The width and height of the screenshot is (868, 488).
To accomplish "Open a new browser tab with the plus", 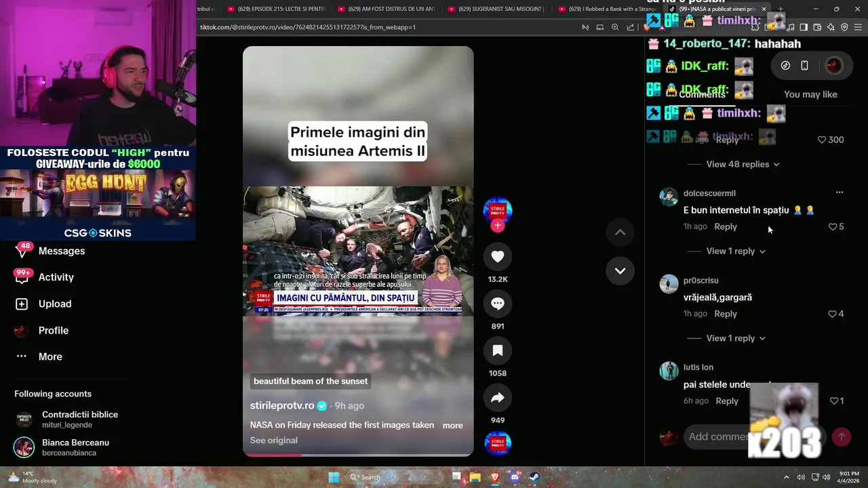I will [781, 9].
